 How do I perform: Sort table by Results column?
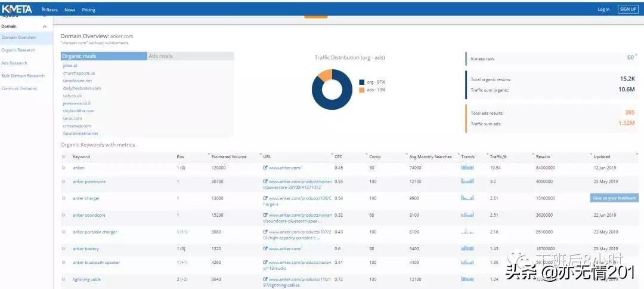(x=543, y=156)
